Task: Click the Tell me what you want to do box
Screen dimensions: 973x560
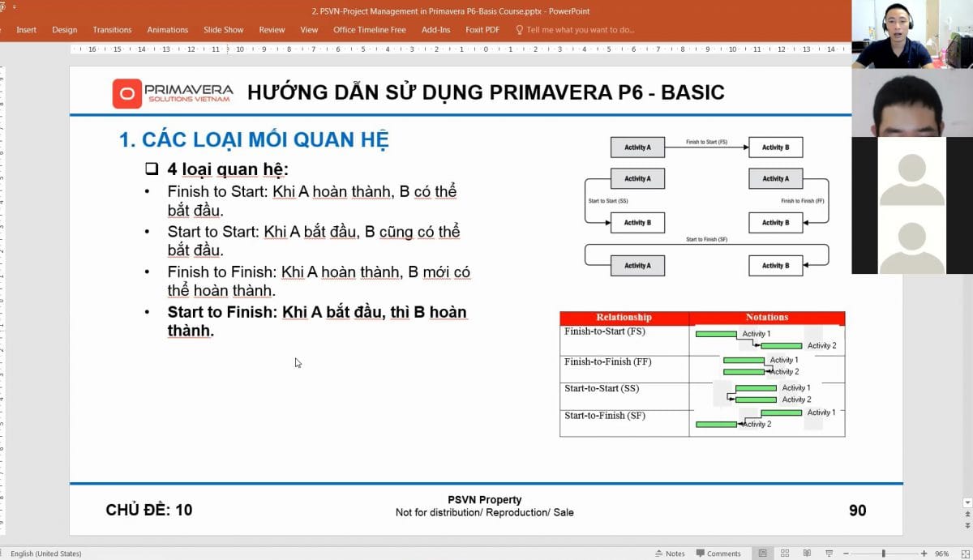Action: click(575, 30)
